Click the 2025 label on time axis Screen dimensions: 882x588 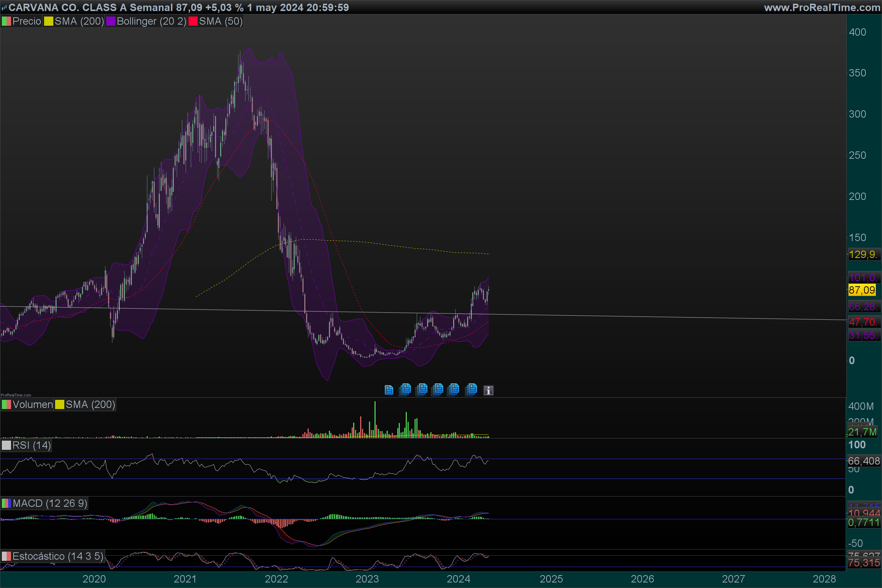(x=551, y=579)
